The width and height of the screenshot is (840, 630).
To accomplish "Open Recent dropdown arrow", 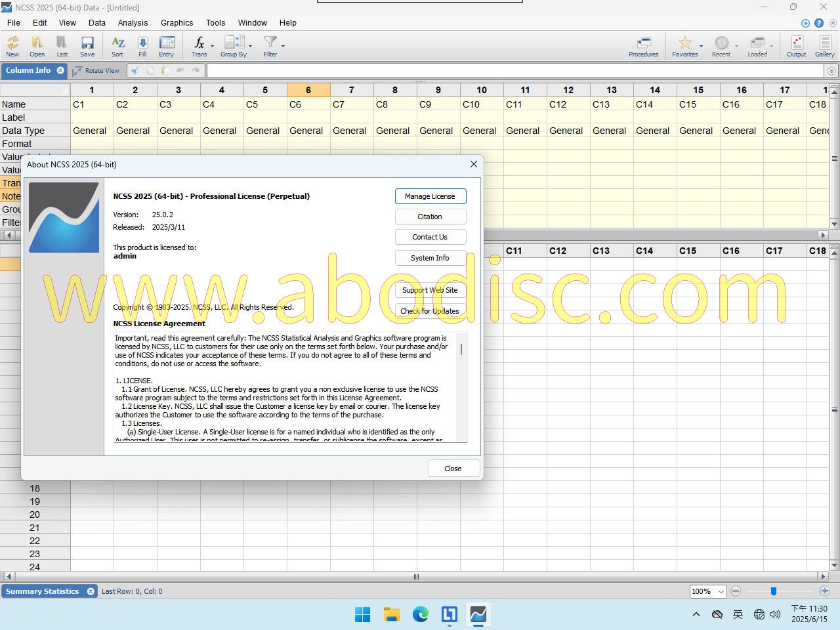I will pyautogui.click(x=736, y=47).
